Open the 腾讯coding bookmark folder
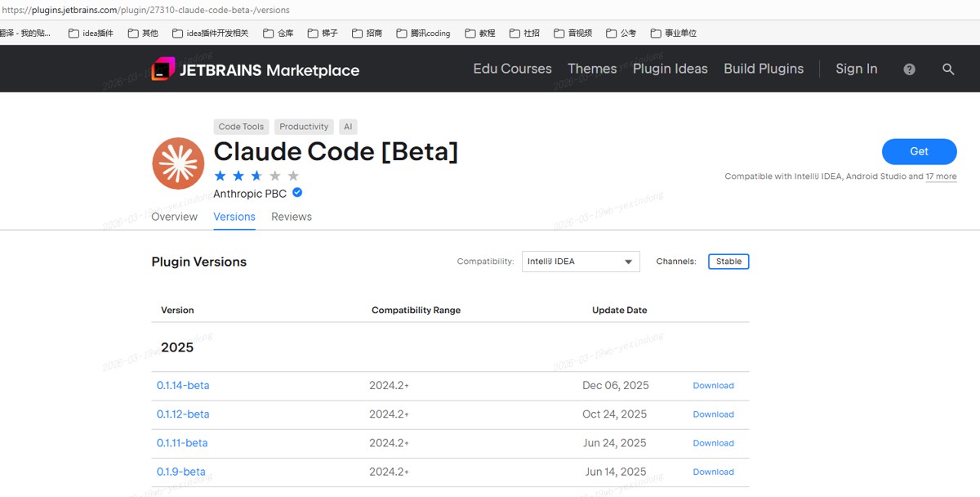Viewport: 980px width, 497px height. coord(422,34)
